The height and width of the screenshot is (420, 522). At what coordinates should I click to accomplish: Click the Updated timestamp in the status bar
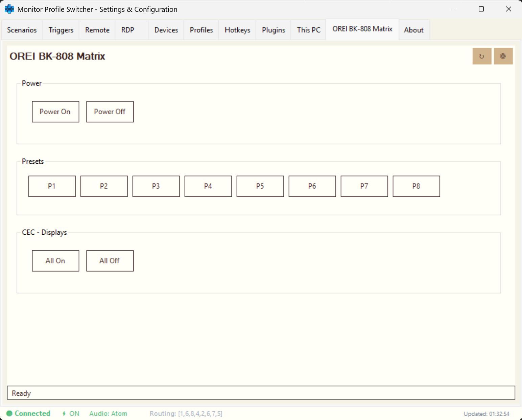tap(487, 414)
